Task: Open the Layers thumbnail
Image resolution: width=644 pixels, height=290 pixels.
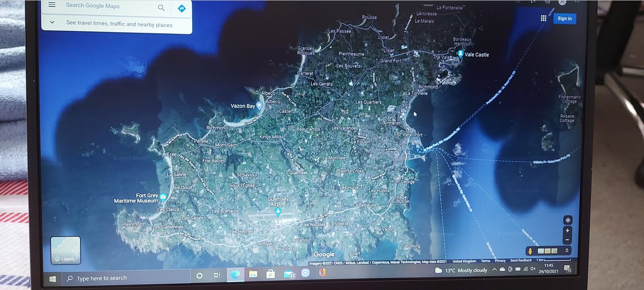Action: 65,250
